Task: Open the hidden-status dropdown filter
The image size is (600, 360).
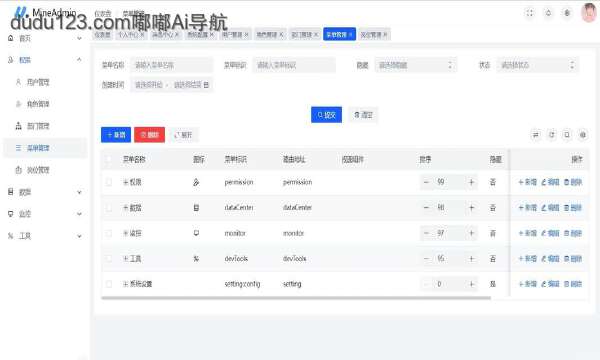Action: tap(416, 65)
